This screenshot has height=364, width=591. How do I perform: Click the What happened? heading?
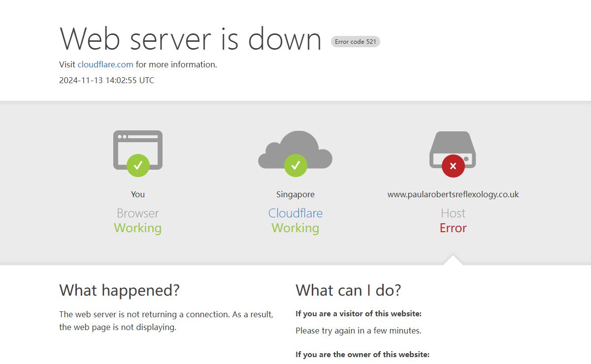click(x=120, y=290)
